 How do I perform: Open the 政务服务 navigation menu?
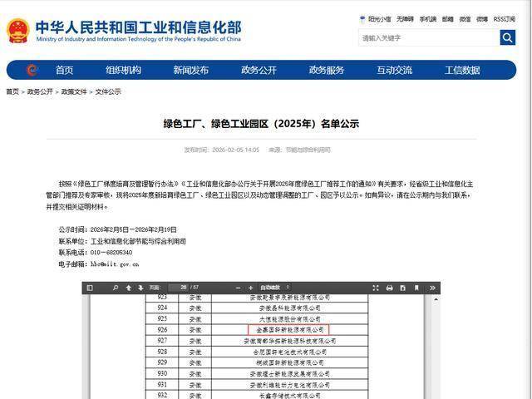(x=326, y=70)
